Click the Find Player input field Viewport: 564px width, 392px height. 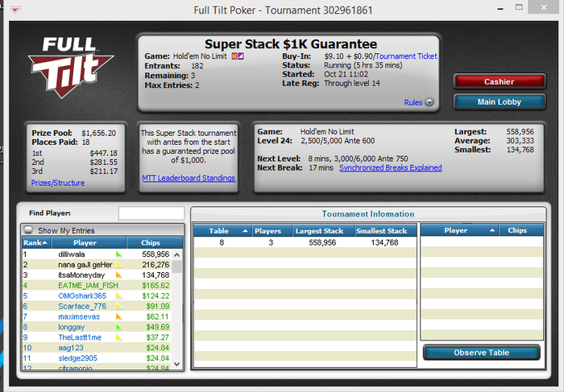point(151,213)
